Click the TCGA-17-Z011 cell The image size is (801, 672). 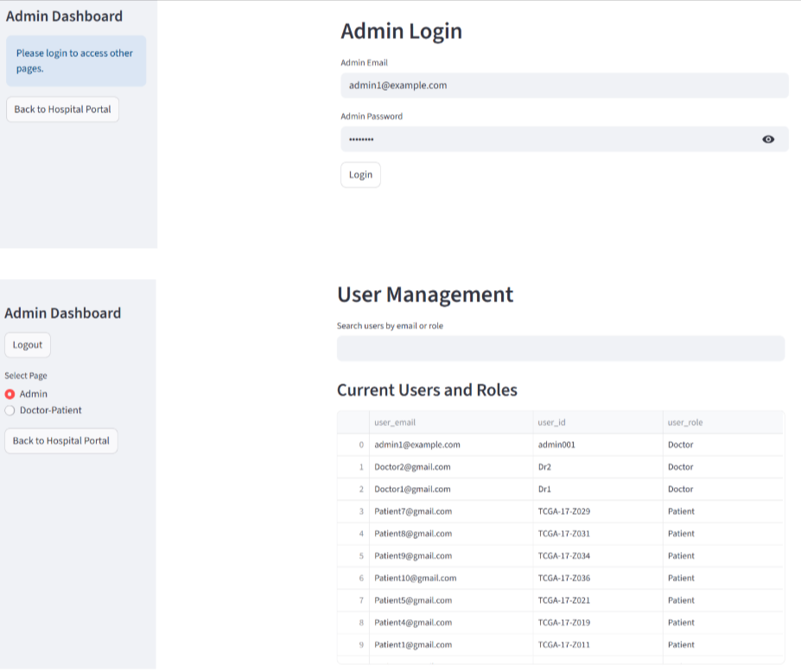[598, 644]
